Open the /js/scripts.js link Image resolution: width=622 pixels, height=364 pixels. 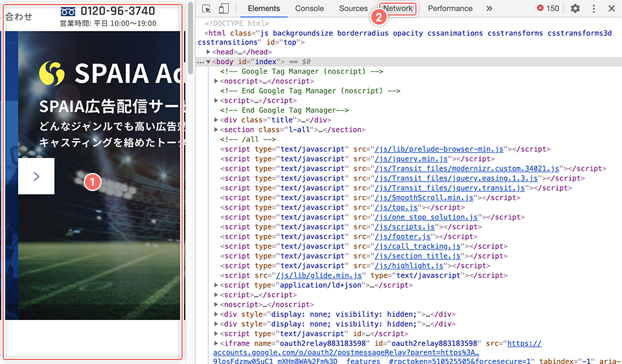(x=405, y=227)
